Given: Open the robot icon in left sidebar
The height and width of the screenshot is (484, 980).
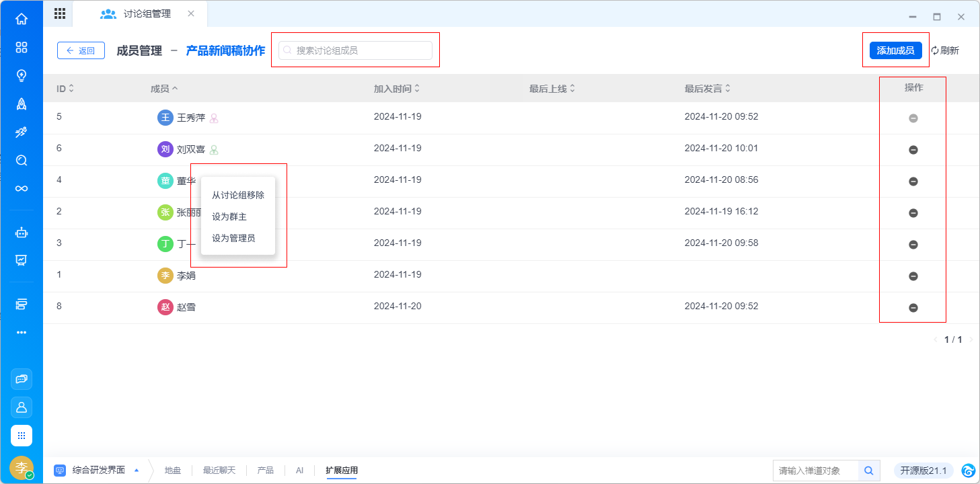Looking at the screenshot, I should [22, 233].
